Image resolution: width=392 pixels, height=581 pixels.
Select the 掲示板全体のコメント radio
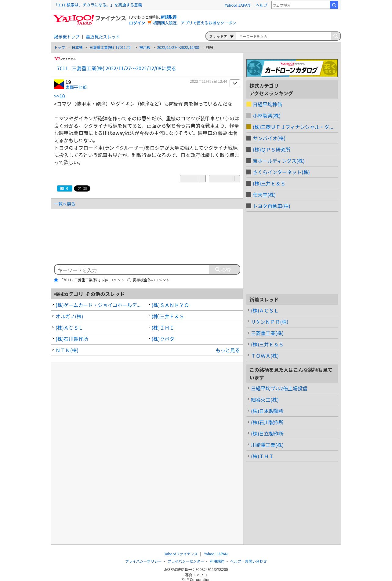129,280
